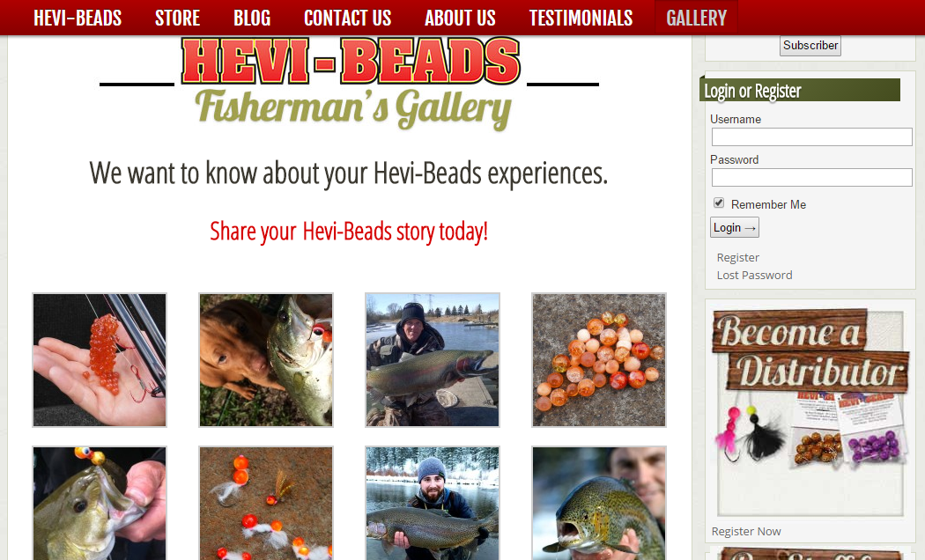The height and width of the screenshot is (560, 925).
Task: Open the STORE menu item
Action: tap(177, 18)
